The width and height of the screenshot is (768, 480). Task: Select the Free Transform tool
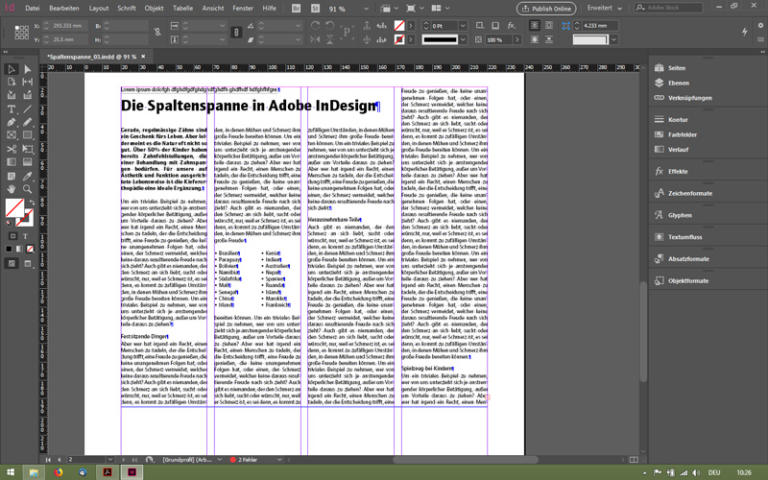(x=27, y=149)
